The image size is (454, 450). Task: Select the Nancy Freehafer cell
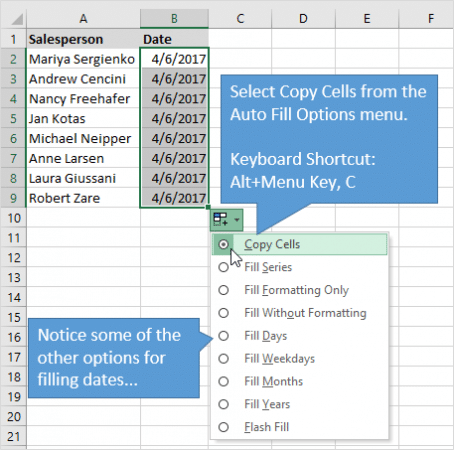point(83,99)
